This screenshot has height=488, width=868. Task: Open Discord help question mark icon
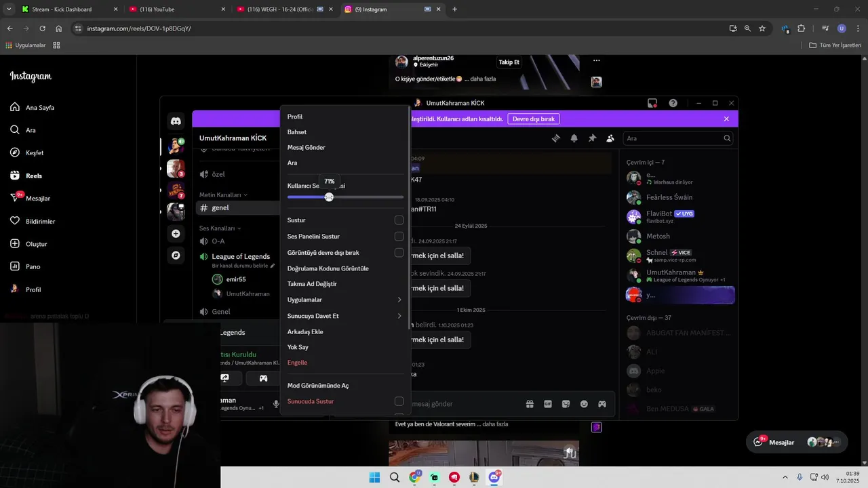pos(673,103)
